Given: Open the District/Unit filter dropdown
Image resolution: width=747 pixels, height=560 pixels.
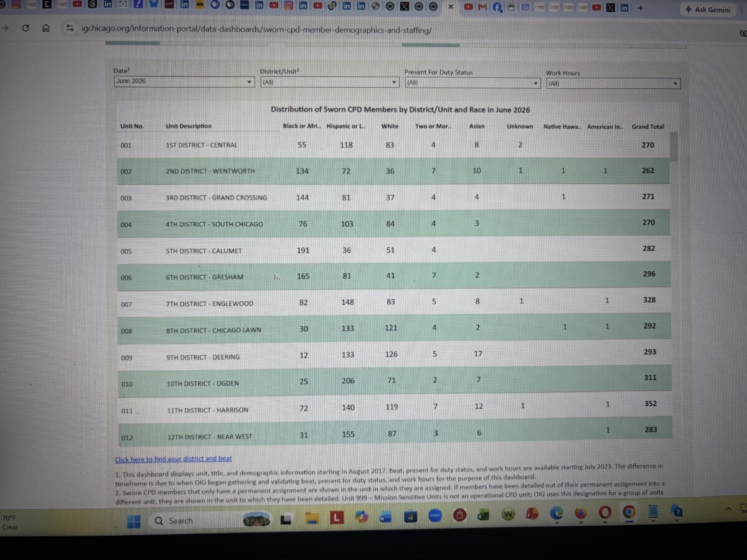Looking at the screenshot, I should (329, 82).
